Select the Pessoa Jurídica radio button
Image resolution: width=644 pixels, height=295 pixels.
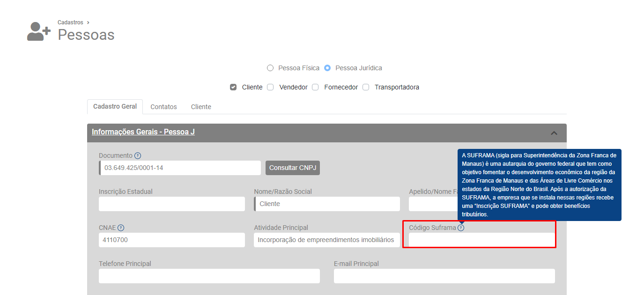point(327,68)
